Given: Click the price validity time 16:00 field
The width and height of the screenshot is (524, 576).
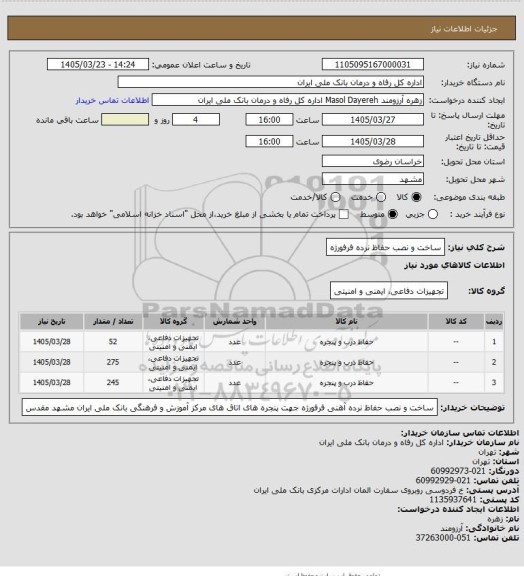Looking at the screenshot, I should click(x=269, y=141).
